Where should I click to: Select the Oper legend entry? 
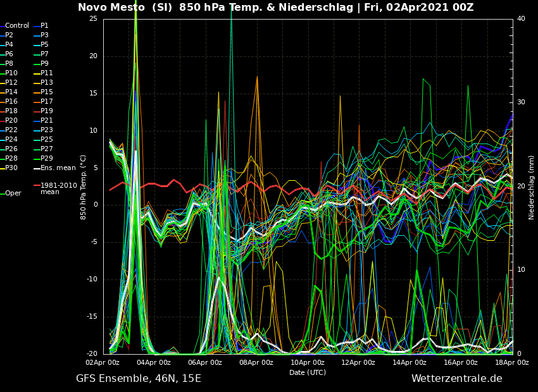13,193
